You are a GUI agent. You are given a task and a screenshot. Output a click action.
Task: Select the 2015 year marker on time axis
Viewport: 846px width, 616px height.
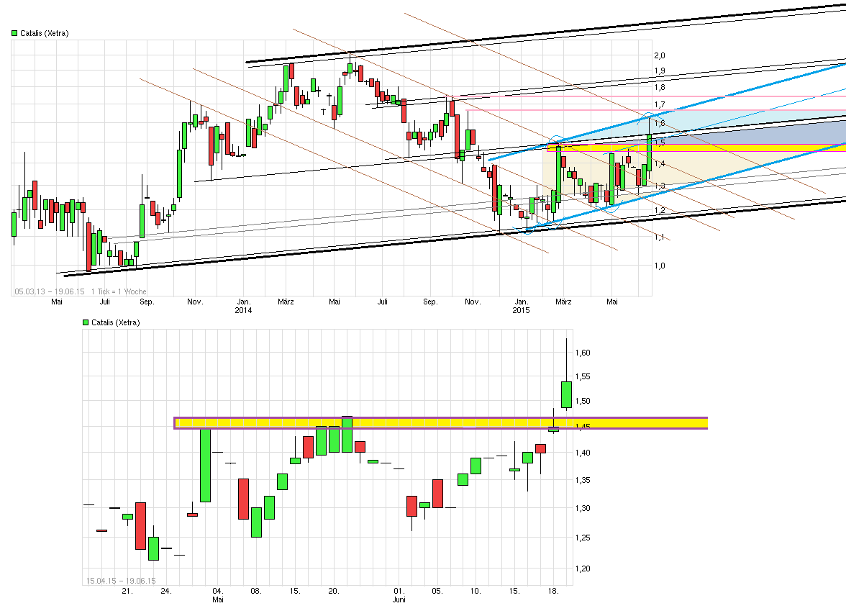[521, 311]
